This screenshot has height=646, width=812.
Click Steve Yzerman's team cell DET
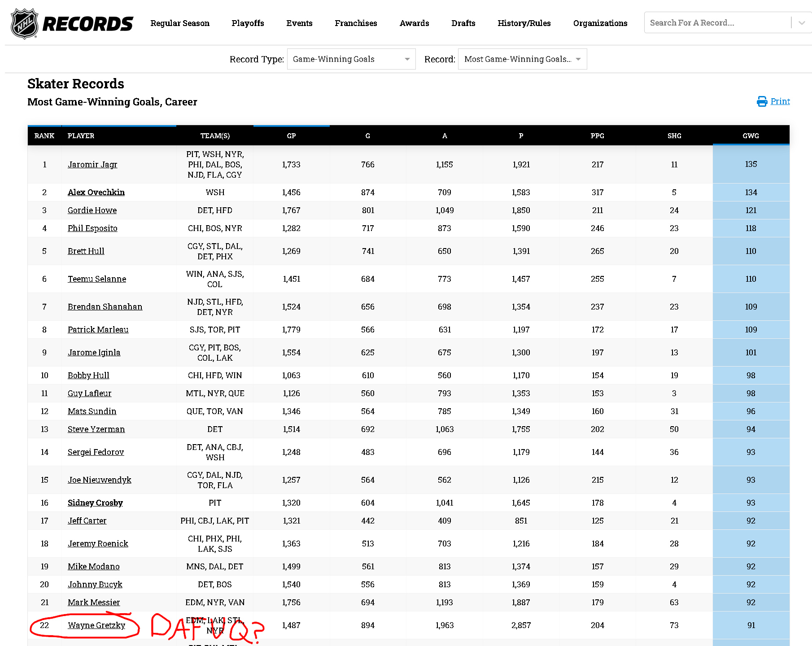(x=215, y=429)
